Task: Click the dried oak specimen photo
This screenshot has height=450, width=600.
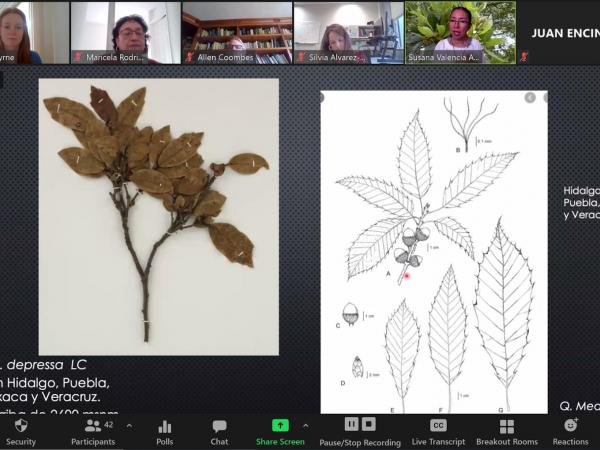Action: (158, 216)
